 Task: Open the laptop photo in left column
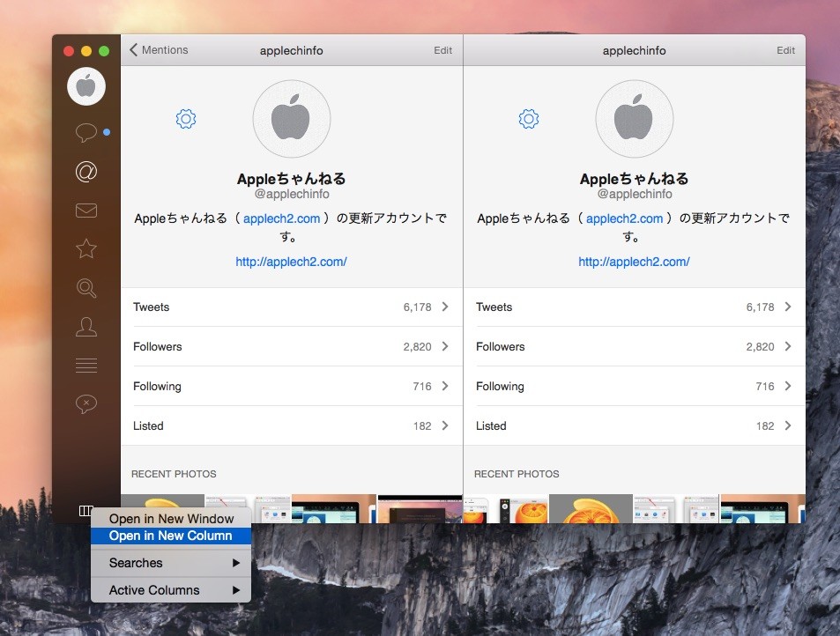[x=333, y=508]
